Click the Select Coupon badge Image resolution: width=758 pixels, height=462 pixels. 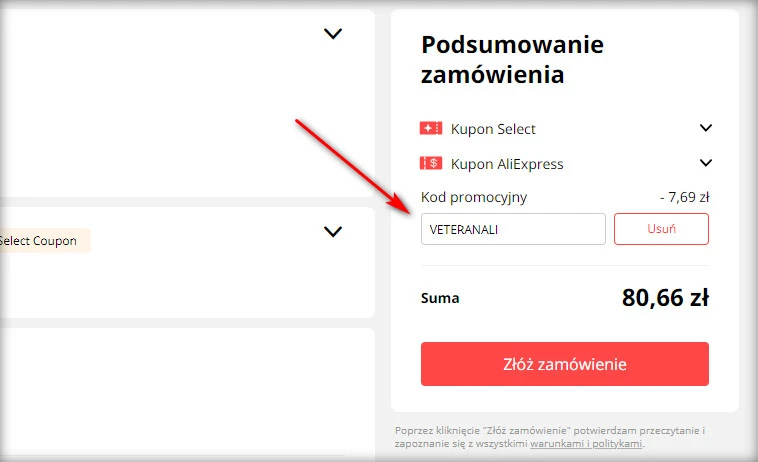tap(40, 241)
